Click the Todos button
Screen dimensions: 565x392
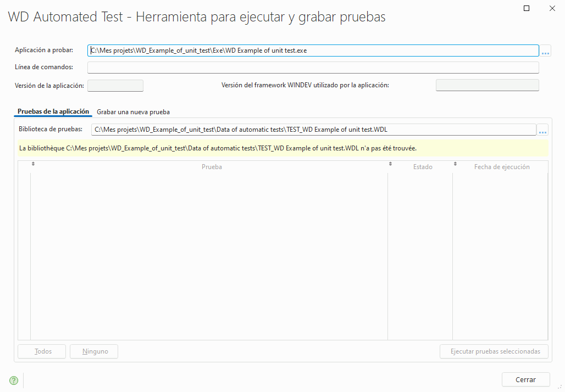[42, 351]
